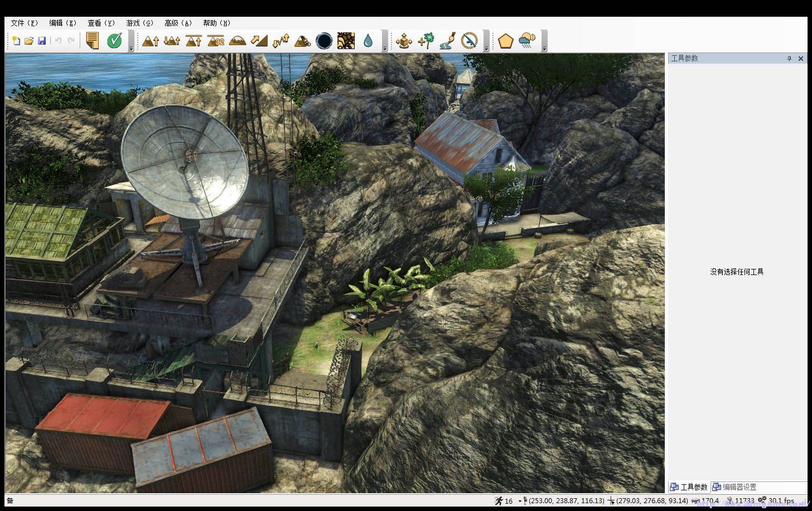Open the weather and time settings
Image resolution: width=812 pixels, height=511 pixels.
coord(527,41)
